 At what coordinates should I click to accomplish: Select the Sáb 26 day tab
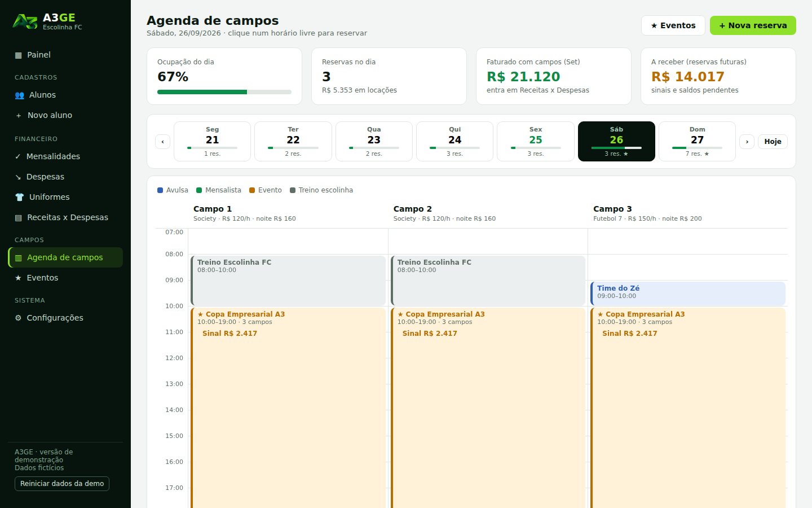click(616, 141)
